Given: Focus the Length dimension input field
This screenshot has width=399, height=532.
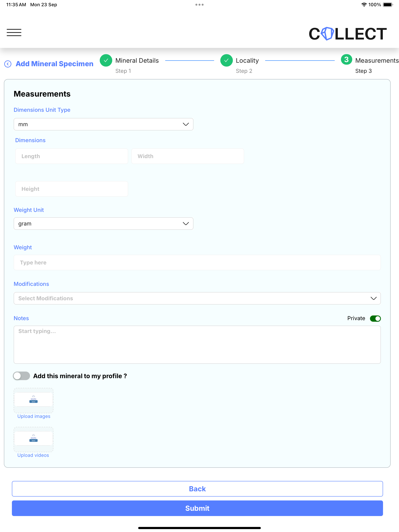Looking at the screenshot, I should pos(72,156).
